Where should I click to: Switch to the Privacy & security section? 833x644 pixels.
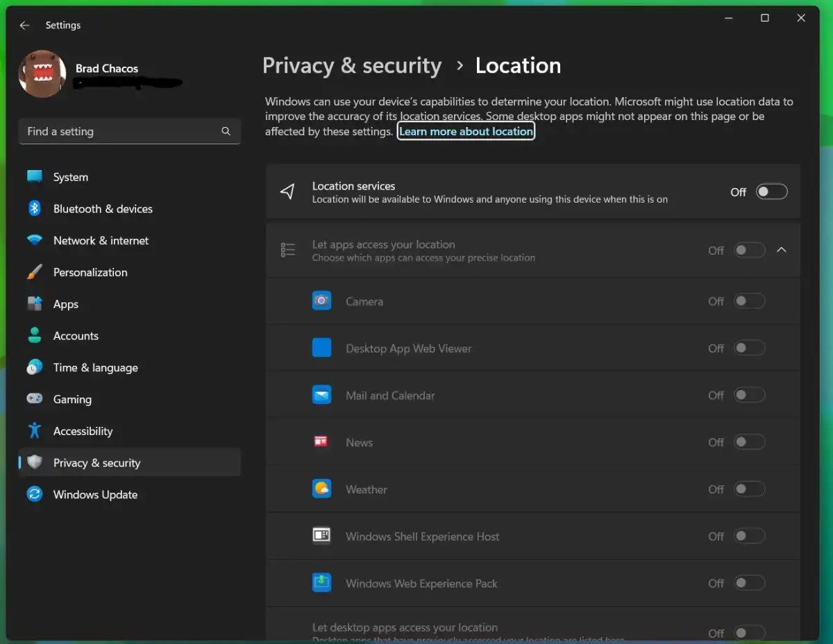pos(97,462)
